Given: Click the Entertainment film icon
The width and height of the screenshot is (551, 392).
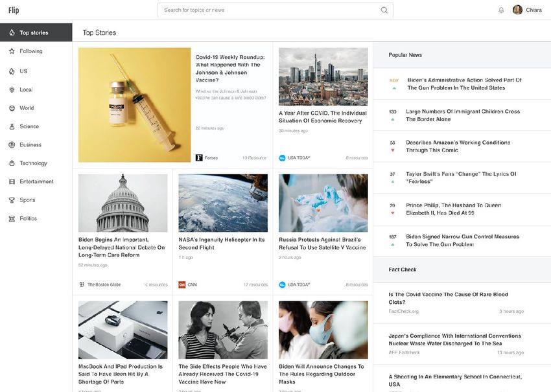Looking at the screenshot, I should click(12, 181).
